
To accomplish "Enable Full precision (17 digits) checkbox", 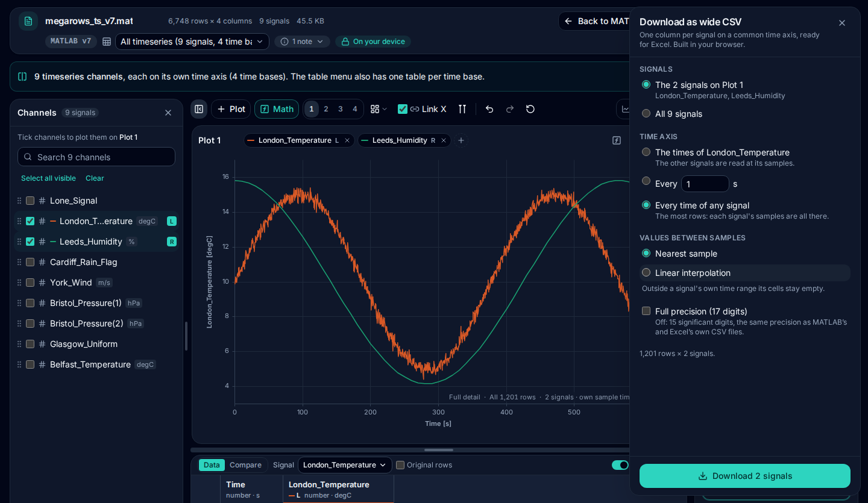I will [x=646, y=311].
